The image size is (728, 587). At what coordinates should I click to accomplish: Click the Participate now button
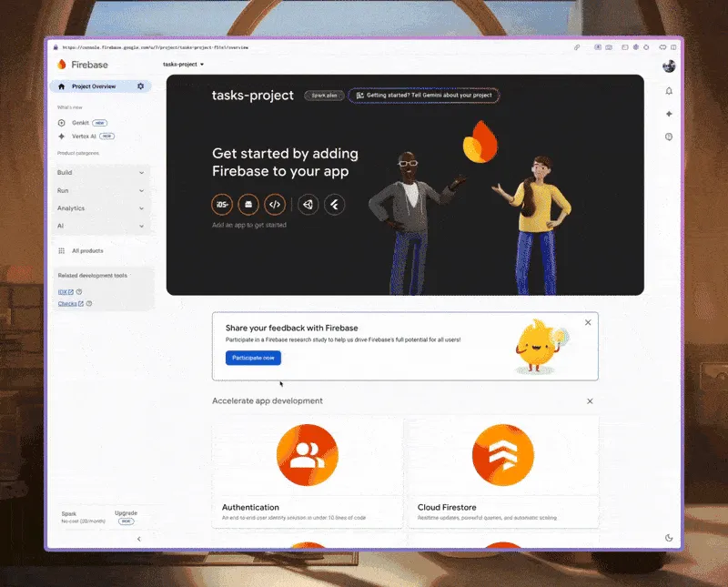point(254,358)
